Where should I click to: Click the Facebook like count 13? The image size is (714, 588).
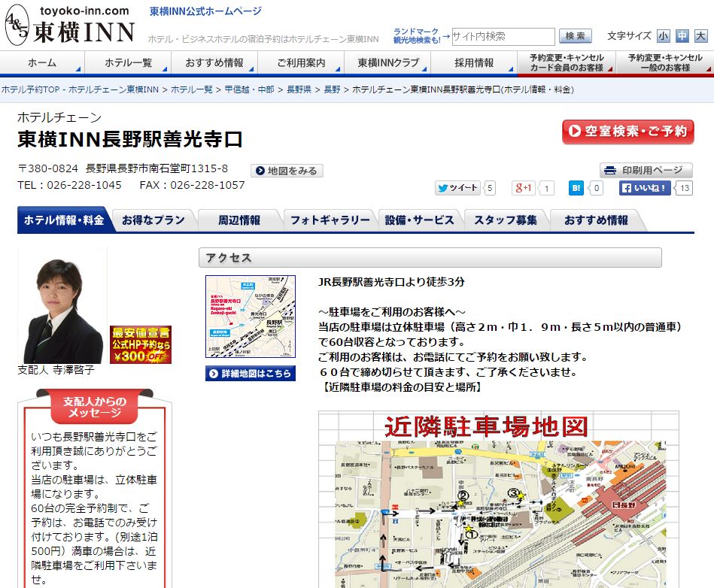tap(685, 188)
